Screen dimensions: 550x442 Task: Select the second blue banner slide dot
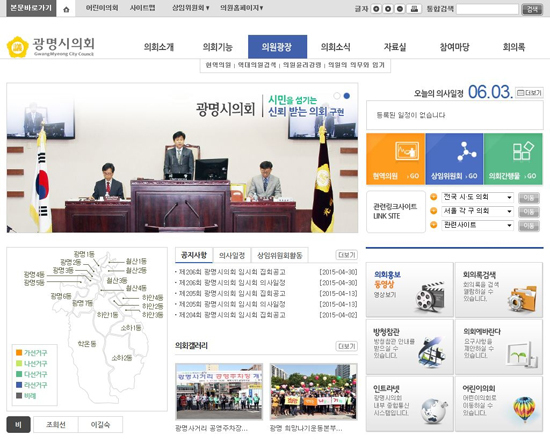click(347, 96)
